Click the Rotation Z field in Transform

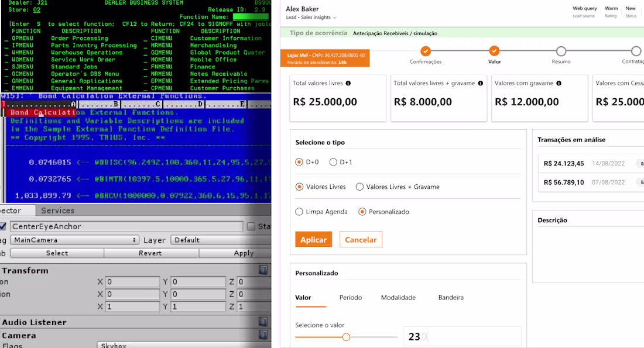(254, 294)
